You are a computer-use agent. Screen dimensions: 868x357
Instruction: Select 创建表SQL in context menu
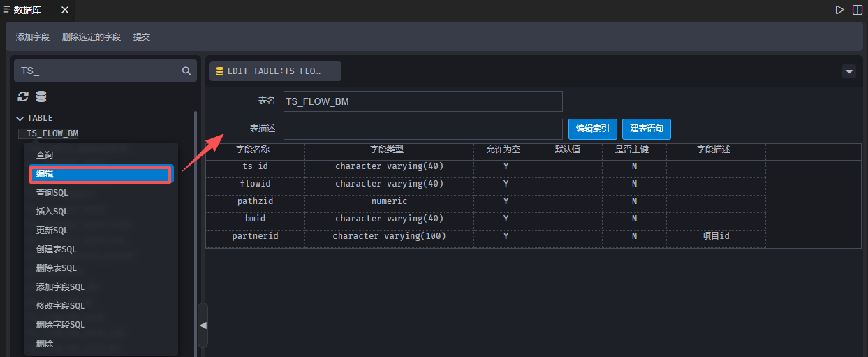[x=57, y=249]
